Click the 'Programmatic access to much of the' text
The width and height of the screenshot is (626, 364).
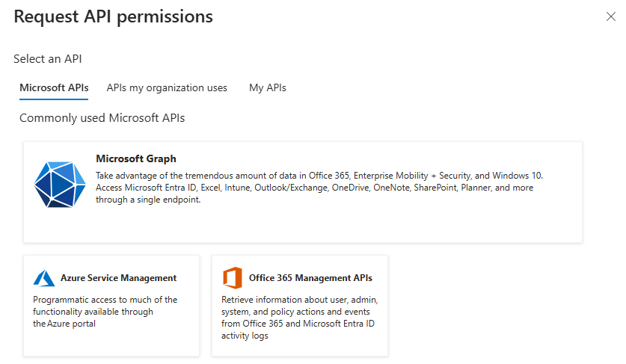click(105, 300)
